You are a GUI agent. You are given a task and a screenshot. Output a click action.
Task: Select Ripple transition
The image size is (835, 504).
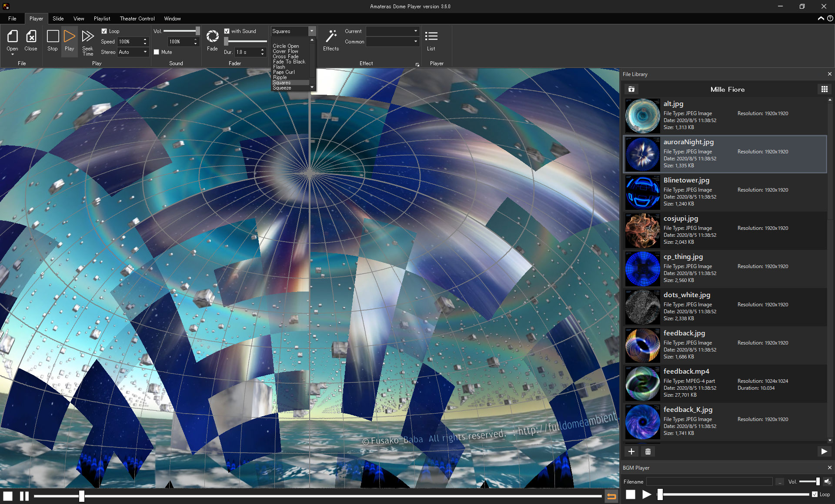[280, 77]
